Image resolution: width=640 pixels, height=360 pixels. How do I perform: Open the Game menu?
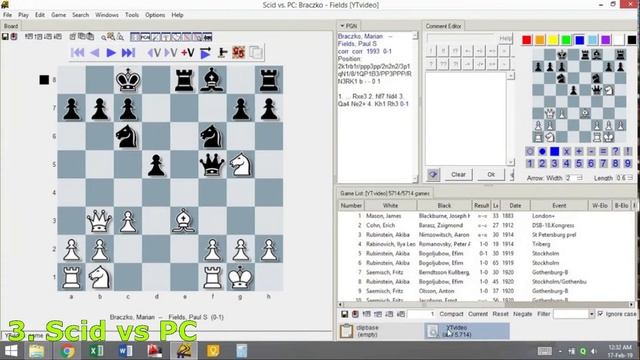click(58, 15)
